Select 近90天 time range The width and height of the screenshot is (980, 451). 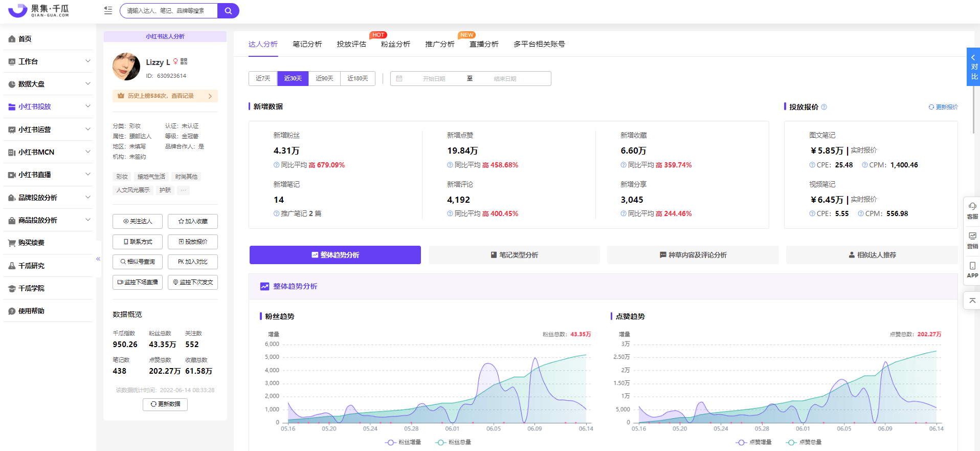coord(324,78)
